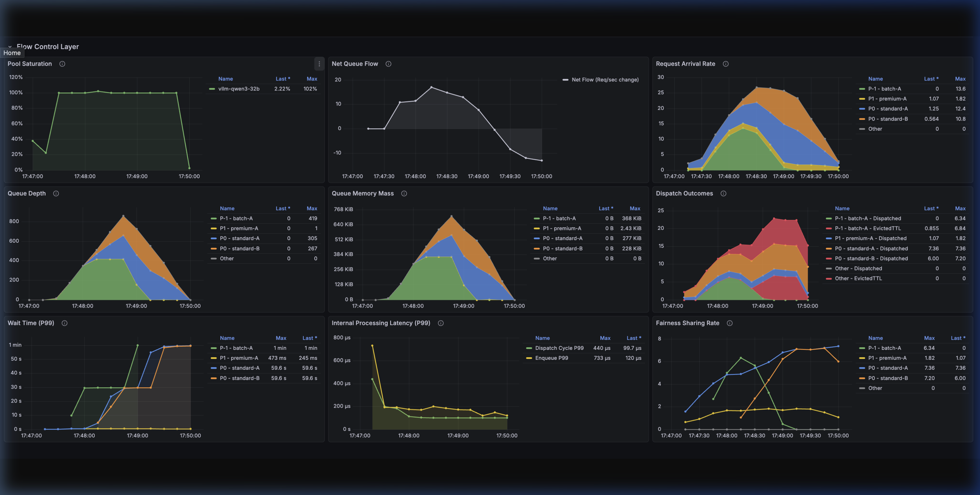Open panel menu from Fairness Sharing Rate title
Screen dimensions: 980x495
pos(687,323)
